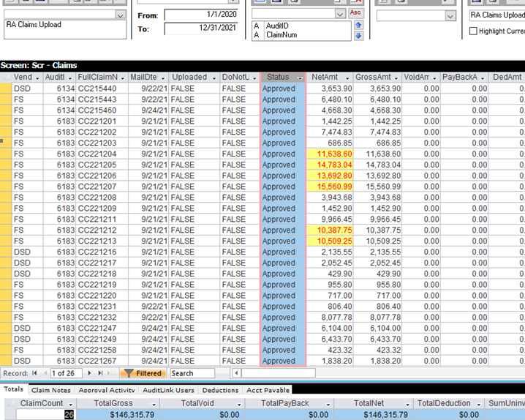Screen dimensions: 525x420
Task: Move sort field down with blue down arrow
Action: click(x=358, y=35)
